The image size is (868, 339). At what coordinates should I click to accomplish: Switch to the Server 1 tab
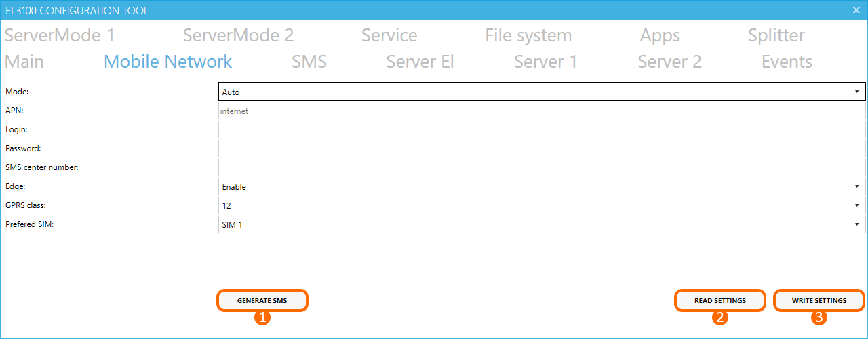click(x=545, y=62)
